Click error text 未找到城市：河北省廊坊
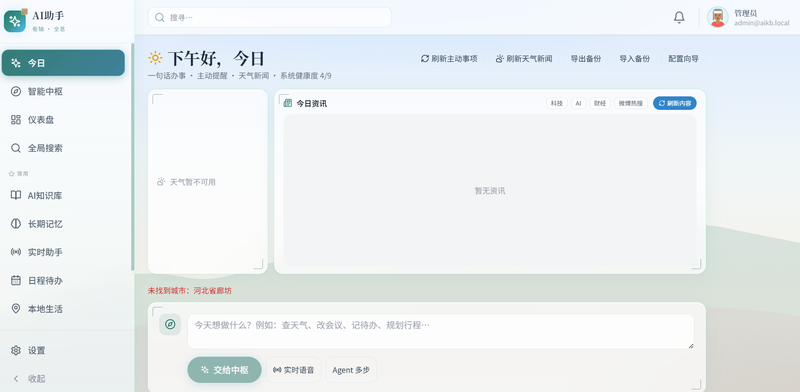 pos(190,291)
